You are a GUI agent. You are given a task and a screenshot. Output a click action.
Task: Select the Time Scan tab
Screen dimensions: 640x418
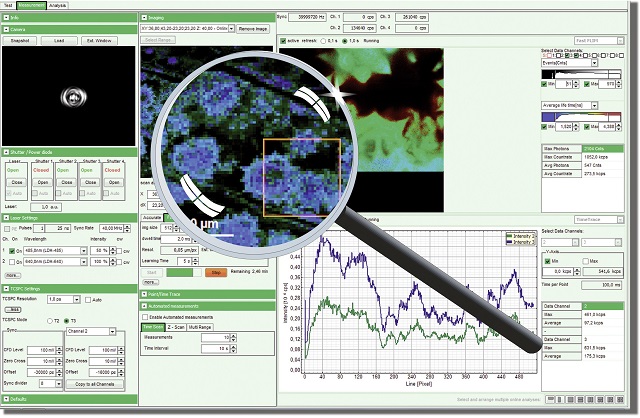153,327
